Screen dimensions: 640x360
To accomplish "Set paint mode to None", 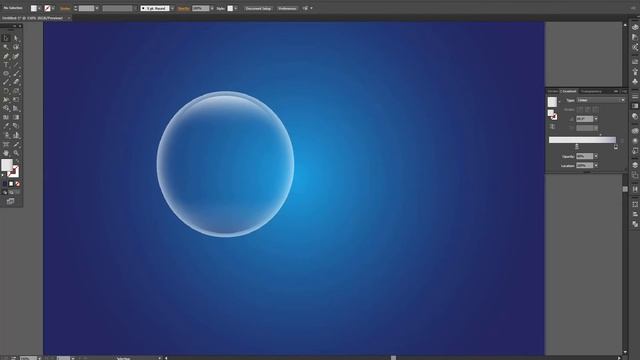I will pos(17,184).
